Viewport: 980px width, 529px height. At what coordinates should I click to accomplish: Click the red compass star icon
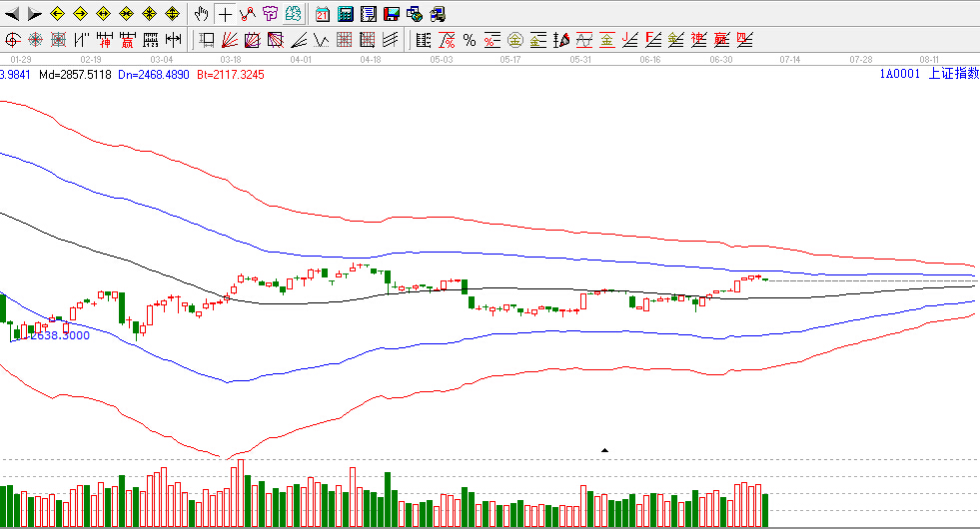point(35,40)
